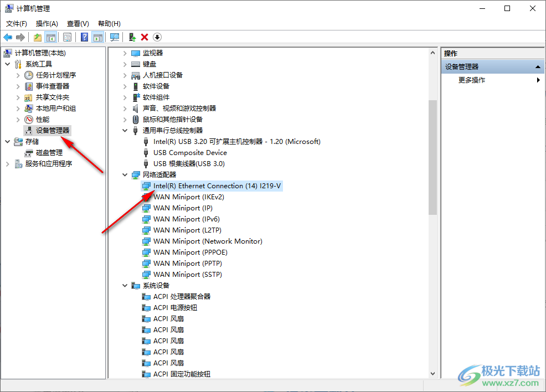Select WAN Miniport (IKEv2)

pyautogui.click(x=189, y=197)
